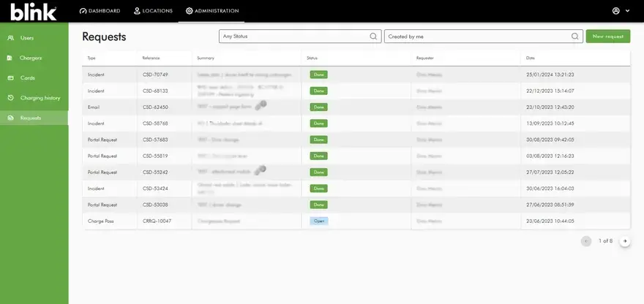Open the Created by me filter dropdown

point(484,36)
